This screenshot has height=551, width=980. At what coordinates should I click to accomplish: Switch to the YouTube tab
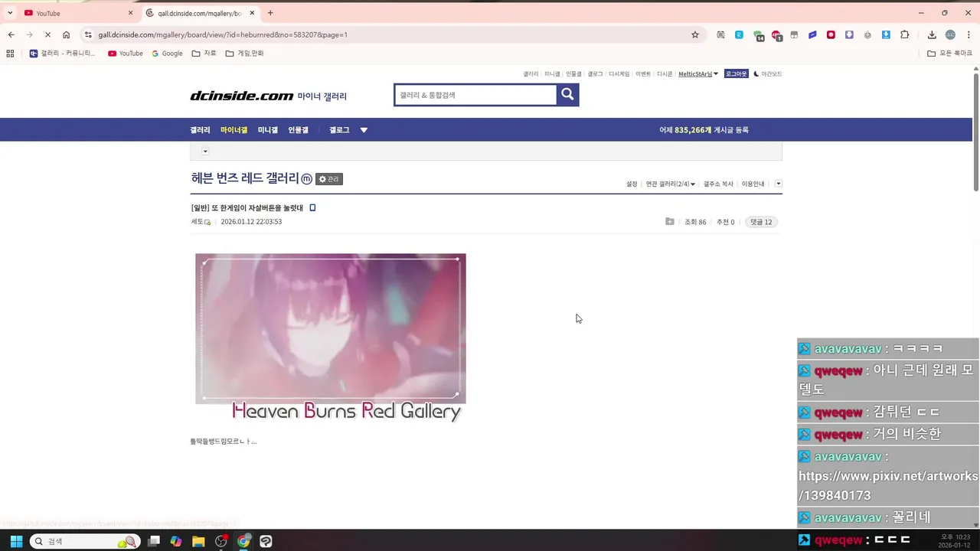coord(77,13)
